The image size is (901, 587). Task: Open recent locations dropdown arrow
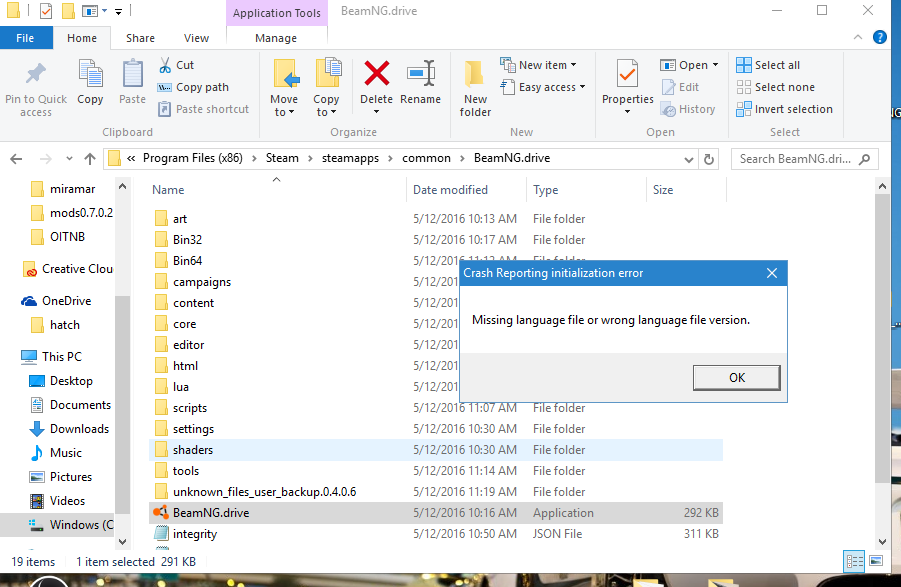tap(69, 159)
